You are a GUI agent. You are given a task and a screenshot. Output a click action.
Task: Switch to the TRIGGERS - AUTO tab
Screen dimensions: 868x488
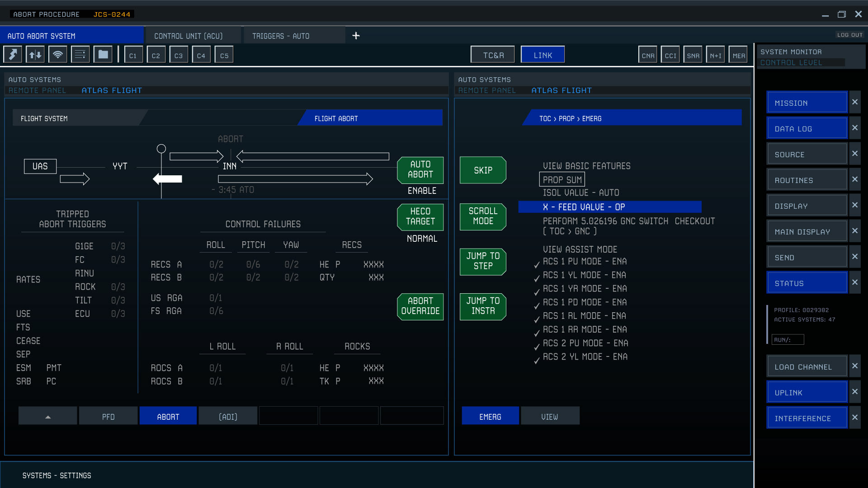coord(281,36)
